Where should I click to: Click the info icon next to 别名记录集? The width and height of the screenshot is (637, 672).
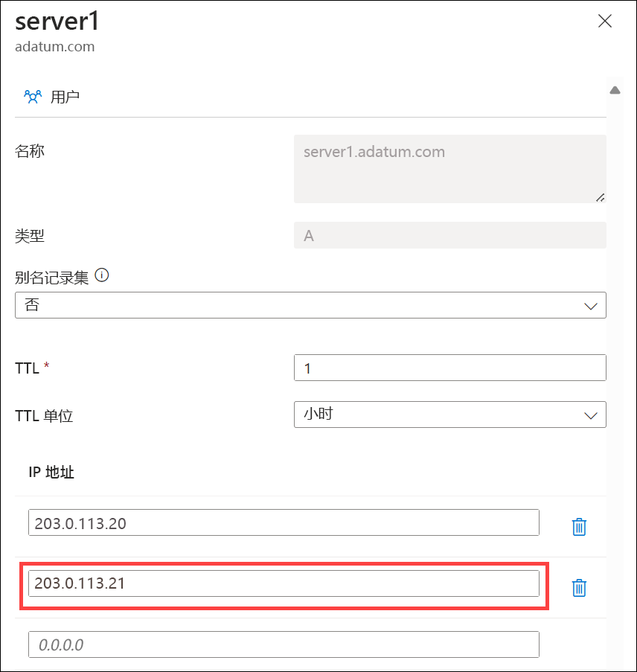103,275
